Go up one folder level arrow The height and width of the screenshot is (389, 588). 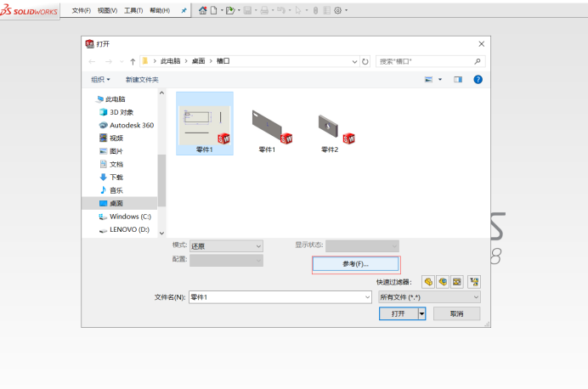tap(133, 61)
